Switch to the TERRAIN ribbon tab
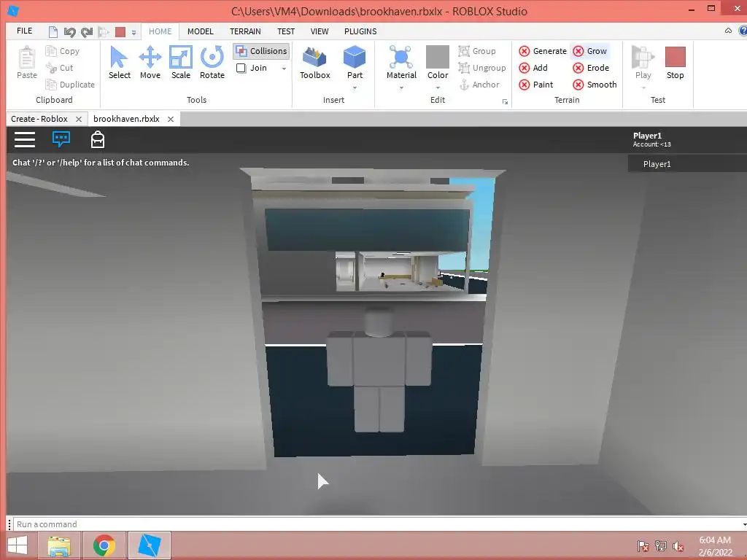Screen dimensions: 747x560 245,31
